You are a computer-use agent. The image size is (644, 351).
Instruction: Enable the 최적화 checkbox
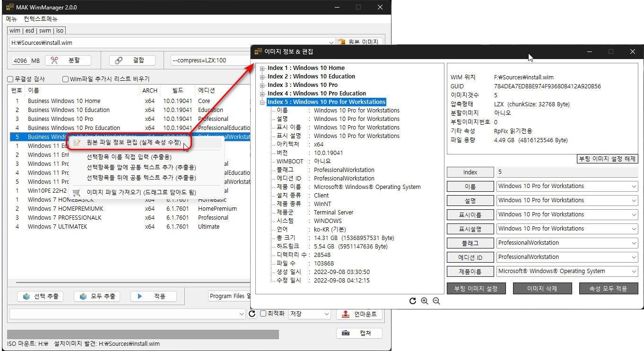coord(263,314)
